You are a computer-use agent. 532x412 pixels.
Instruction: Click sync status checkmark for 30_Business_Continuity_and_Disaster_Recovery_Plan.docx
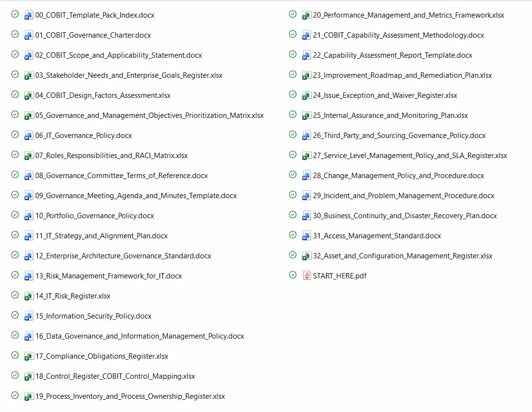point(293,215)
